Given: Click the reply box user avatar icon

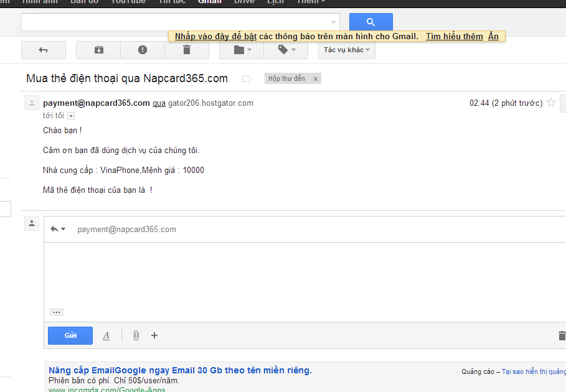Looking at the screenshot, I should (x=32, y=223).
